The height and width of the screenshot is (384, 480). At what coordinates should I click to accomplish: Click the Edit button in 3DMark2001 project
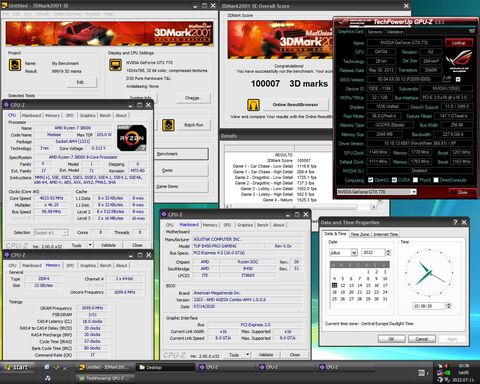pyautogui.click(x=82, y=82)
